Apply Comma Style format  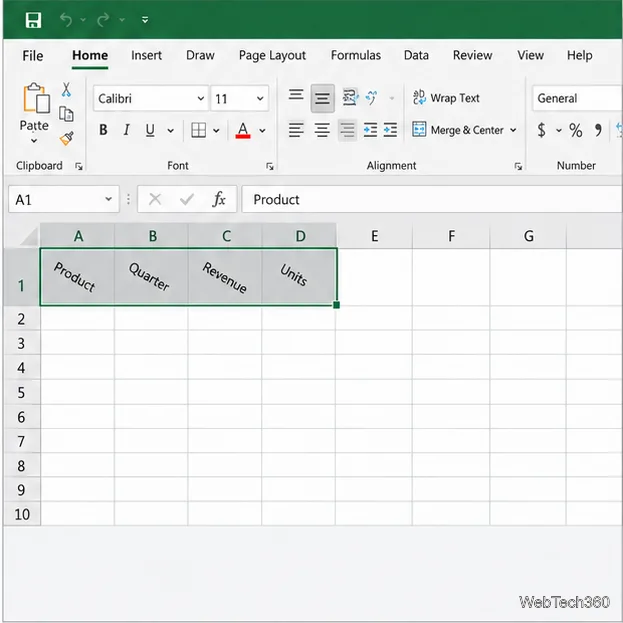point(598,130)
